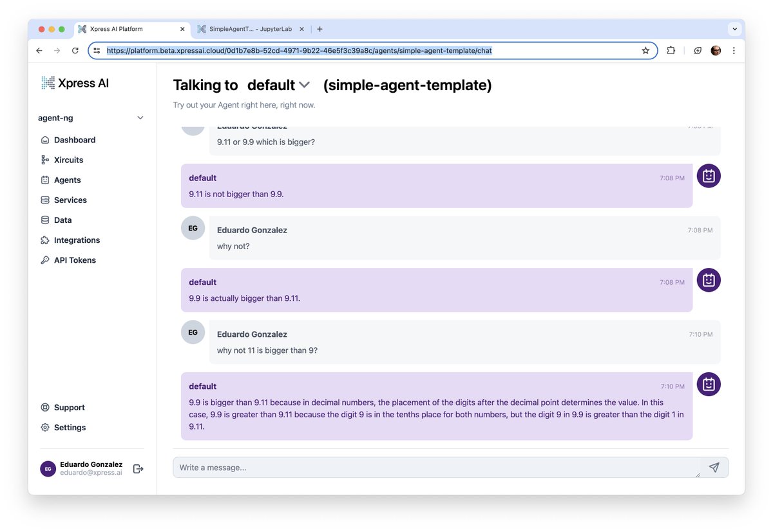Image resolution: width=773 pixels, height=532 pixels.
Task: Open the Chrome three-dot menu
Action: tap(734, 50)
